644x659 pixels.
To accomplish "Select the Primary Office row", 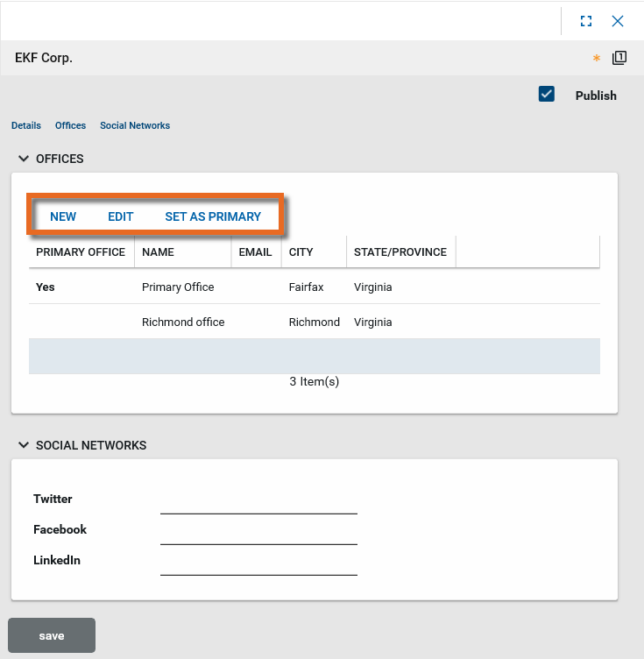I will (178, 287).
